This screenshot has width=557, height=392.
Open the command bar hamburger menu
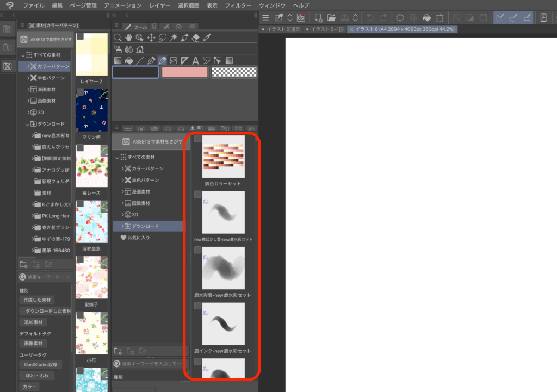[265, 18]
